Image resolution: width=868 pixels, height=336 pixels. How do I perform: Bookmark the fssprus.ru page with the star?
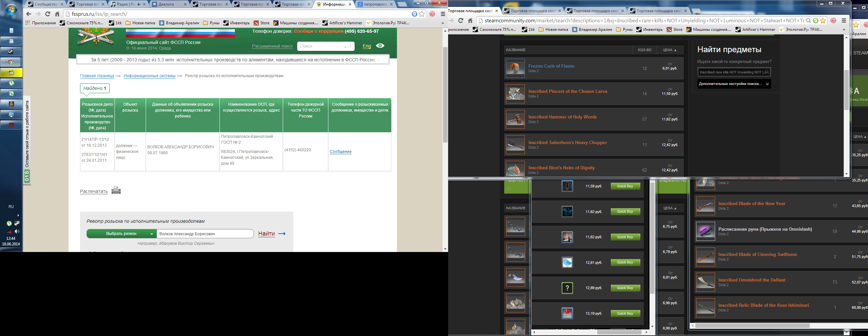(x=422, y=14)
